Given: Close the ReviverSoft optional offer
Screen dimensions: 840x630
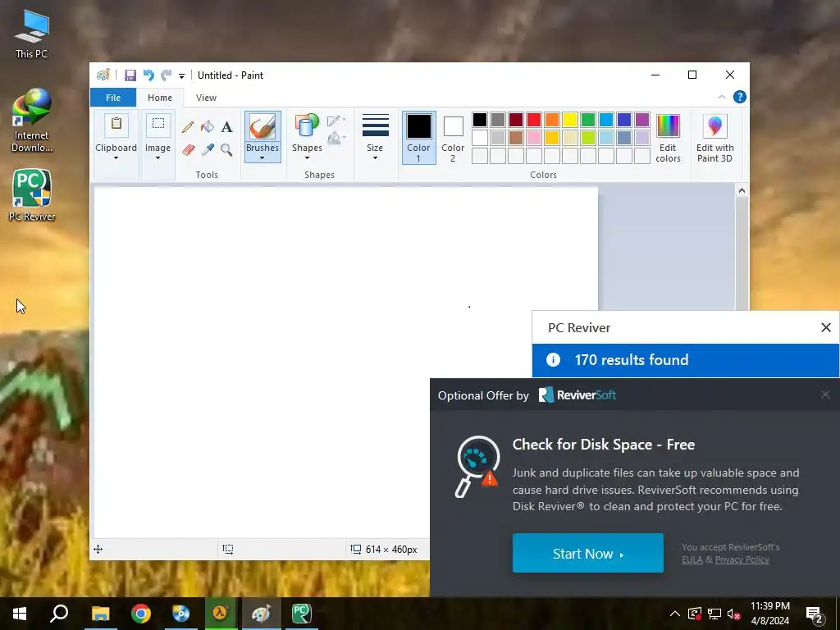Looking at the screenshot, I should point(825,395).
